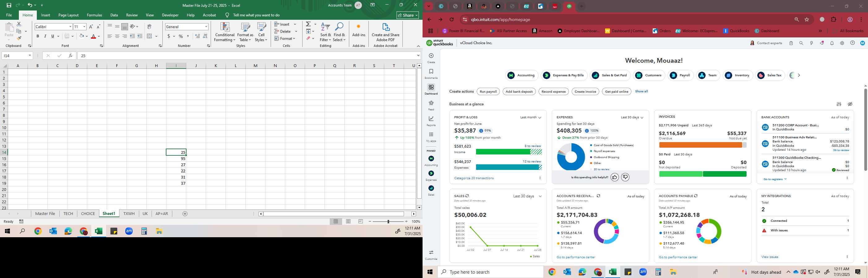This screenshot has width=868, height=278.
Task: Open the number format General dropdown
Action: tap(206, 27)
